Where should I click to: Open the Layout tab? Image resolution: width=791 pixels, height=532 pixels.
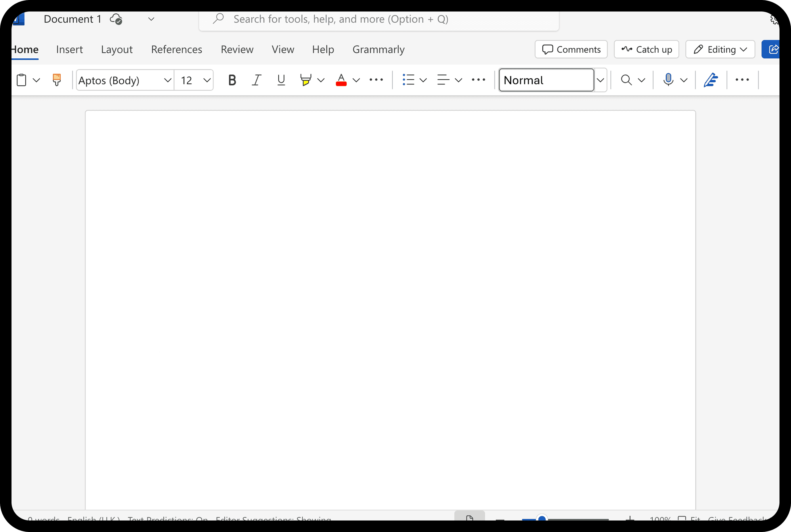[117, 49]
